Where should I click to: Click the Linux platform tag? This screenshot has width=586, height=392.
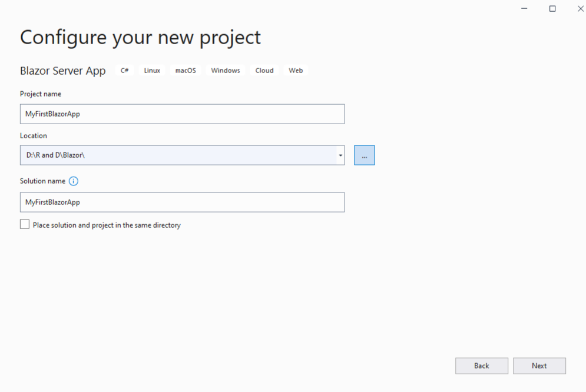coord(152,70)
